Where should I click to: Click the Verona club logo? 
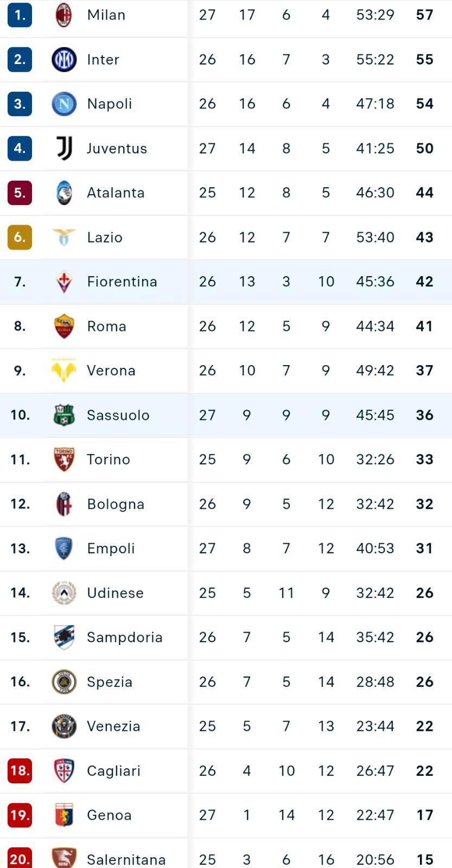pyautogui.click(x=64, y=371)
